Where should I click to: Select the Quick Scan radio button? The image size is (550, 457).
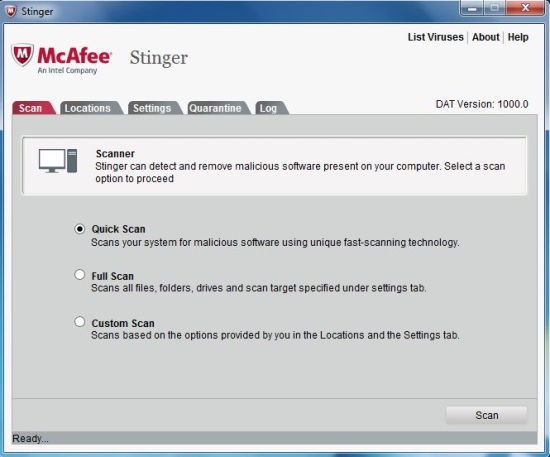click(x=80, y=229)
